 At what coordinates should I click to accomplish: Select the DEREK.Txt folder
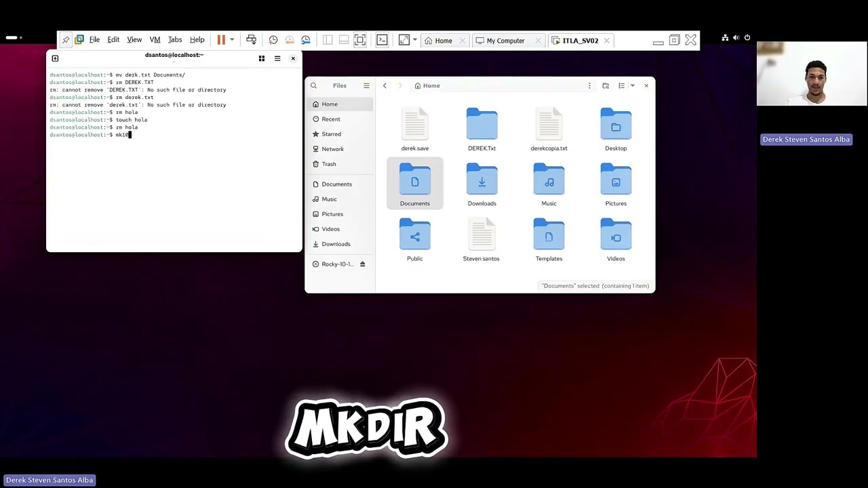(482, 129)
